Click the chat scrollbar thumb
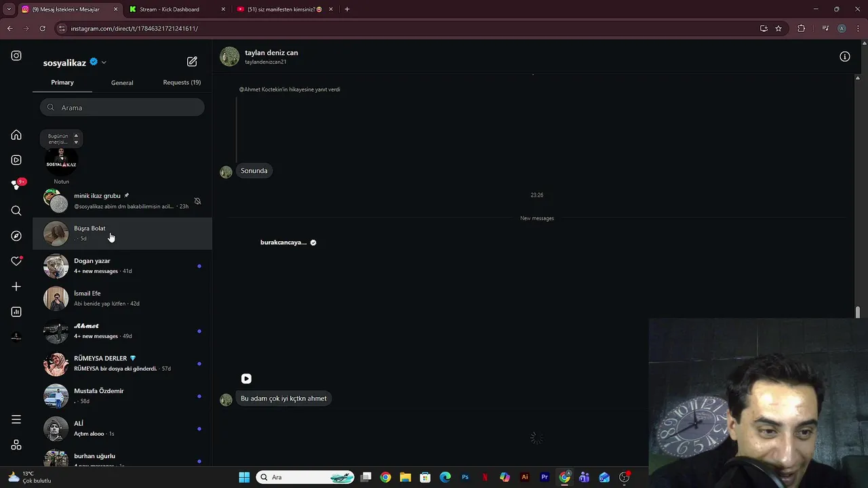This screenshot has width=868, height=488. (x=857, y=312)
